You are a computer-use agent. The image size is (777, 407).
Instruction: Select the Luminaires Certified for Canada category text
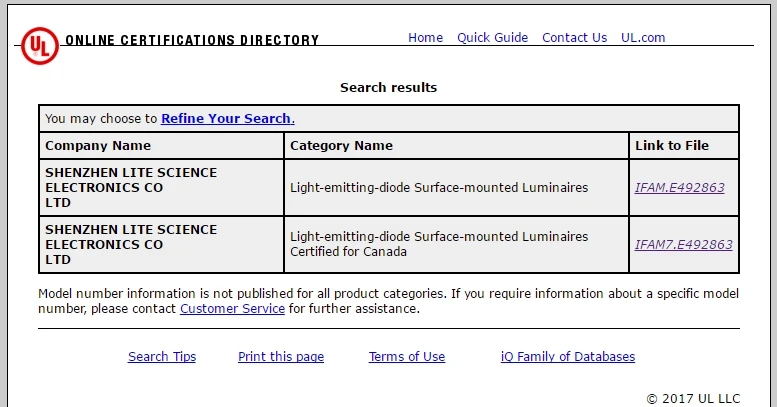pos(439,244)
